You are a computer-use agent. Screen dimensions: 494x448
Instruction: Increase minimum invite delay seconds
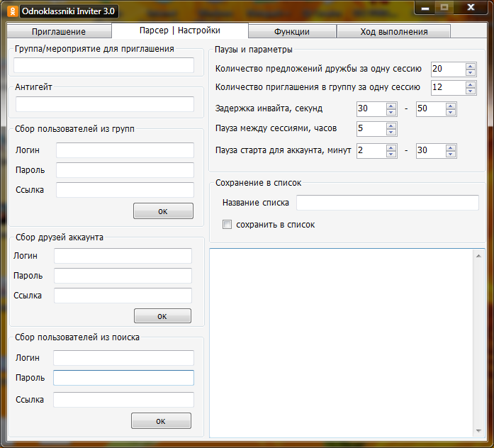tap(391, 106)
